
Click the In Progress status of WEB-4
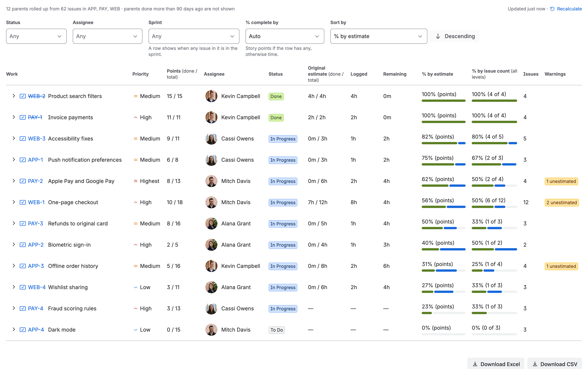(283, 287)
